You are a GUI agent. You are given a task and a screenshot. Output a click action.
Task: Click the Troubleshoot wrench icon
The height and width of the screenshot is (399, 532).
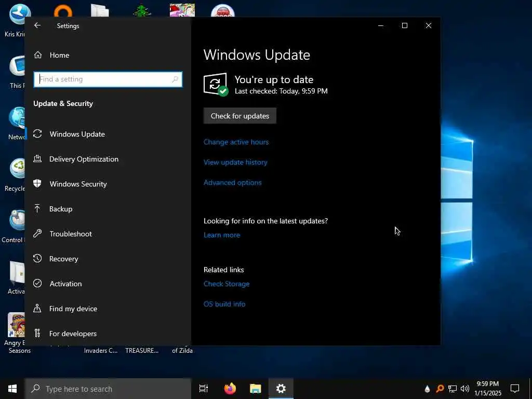coord(37,233)
